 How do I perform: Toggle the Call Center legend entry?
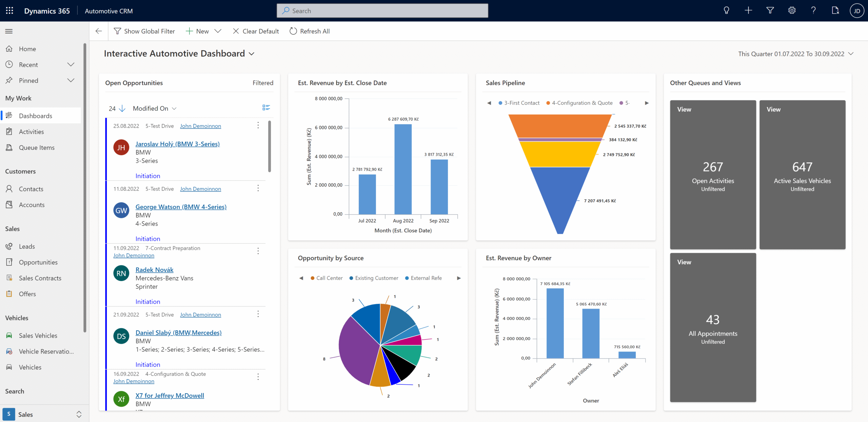(x=327, y=278)
